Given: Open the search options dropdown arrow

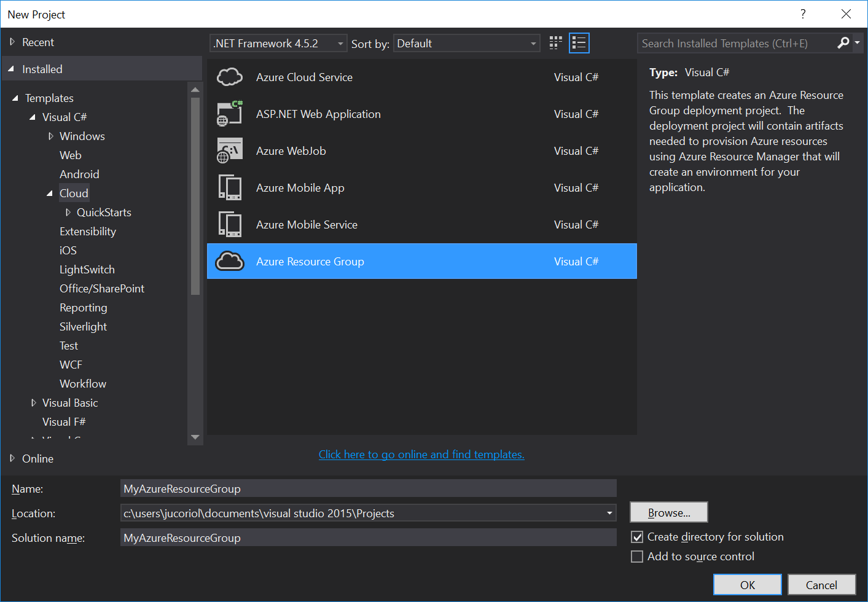Looking at the screenshot, I should 857,42.
